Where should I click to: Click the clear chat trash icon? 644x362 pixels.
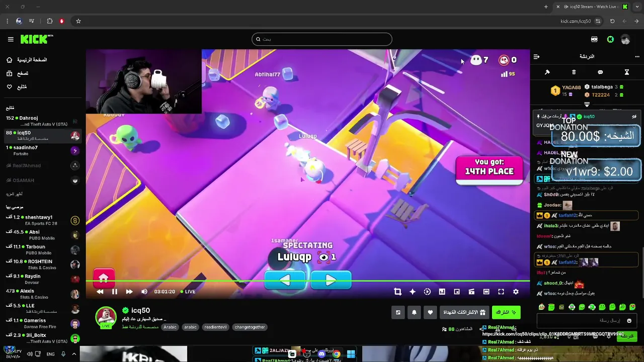pos(574,72)
